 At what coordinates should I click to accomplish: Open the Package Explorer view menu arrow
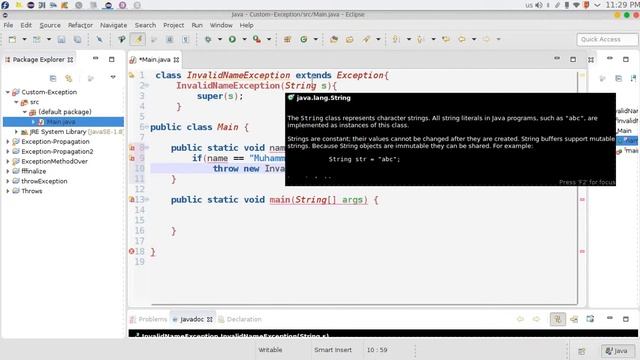point(113,77)
